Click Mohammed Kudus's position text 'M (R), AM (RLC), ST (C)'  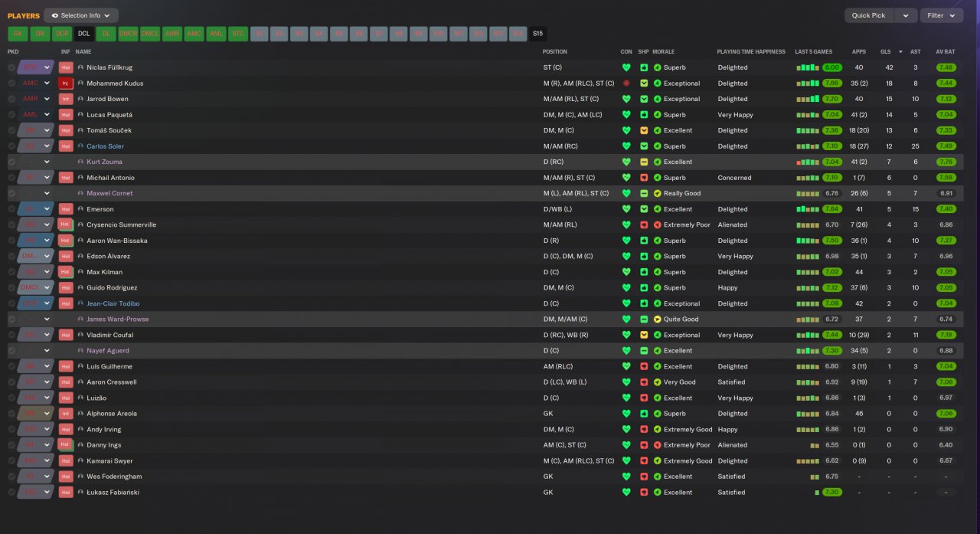[579, 83]
